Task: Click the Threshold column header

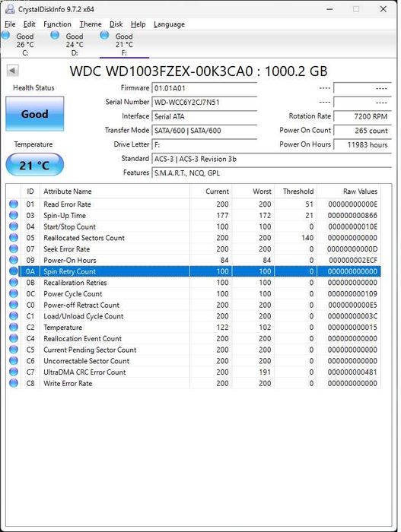Action: pyautogui.click(x=296, y=192)
